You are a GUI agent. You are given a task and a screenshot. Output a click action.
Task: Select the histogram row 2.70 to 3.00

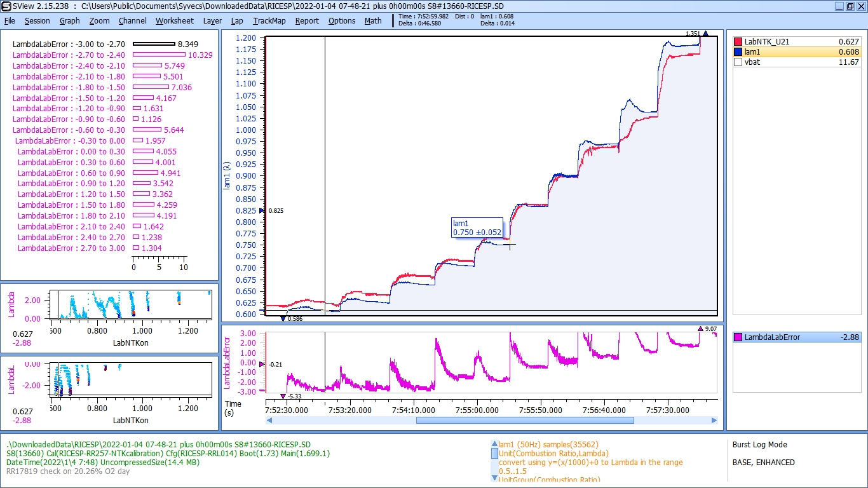coord(90,248)
